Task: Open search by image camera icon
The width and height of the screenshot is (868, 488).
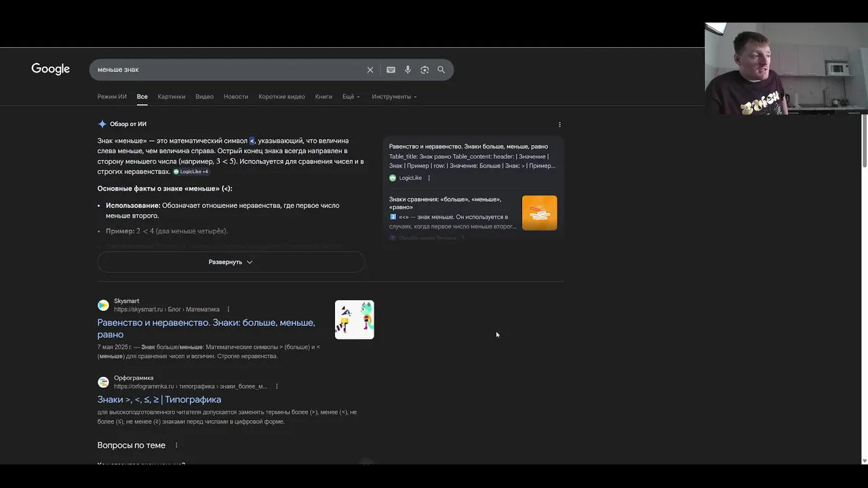Action: click(x=425, y=70)
